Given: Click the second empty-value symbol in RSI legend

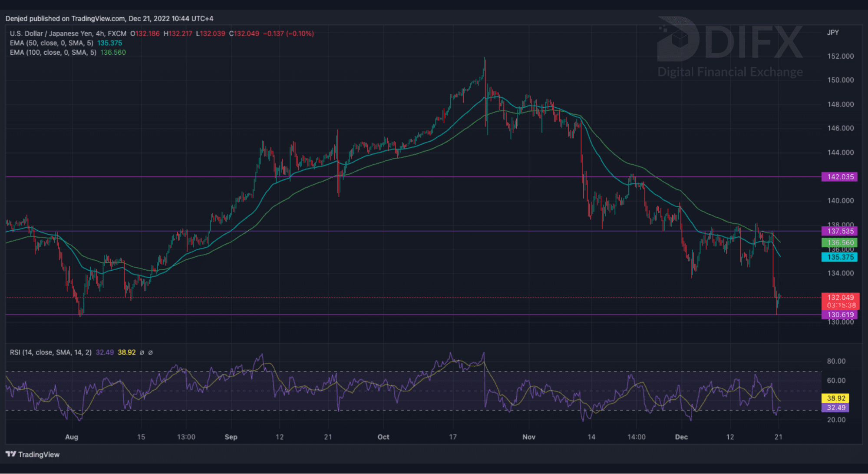Looking at the screenshot, I should click(x=150, y=352).
